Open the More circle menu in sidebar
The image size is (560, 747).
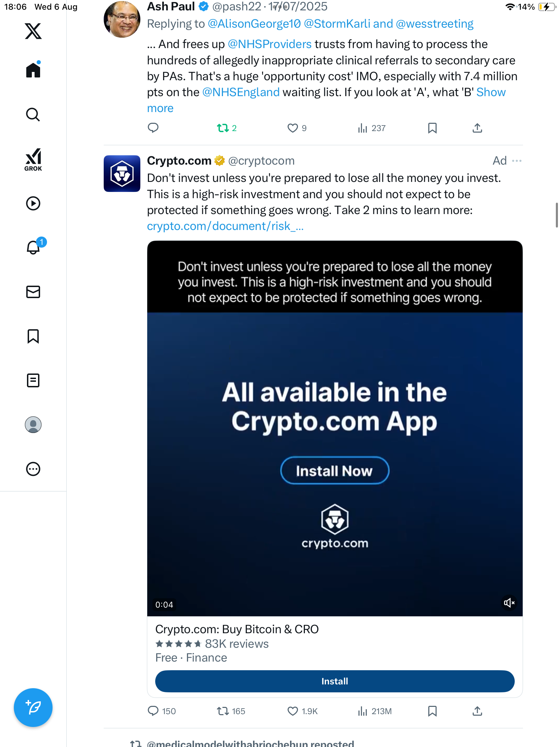tap(33, 469)
